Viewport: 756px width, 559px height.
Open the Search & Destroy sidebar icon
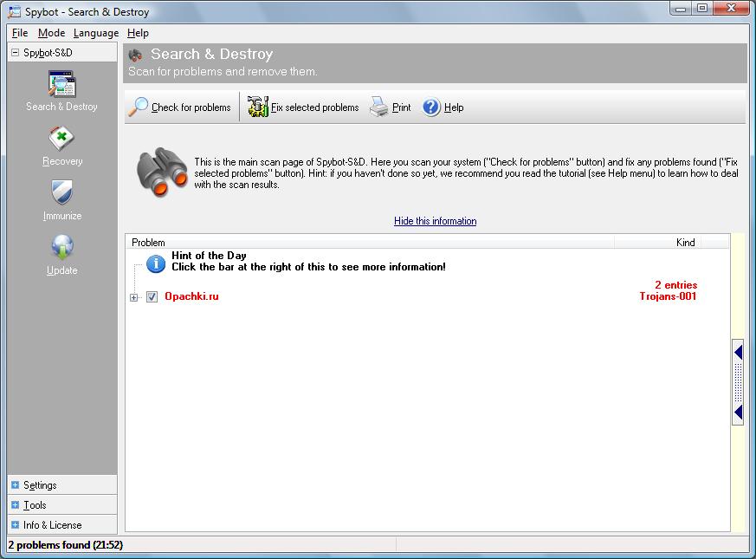coord(61,84)
